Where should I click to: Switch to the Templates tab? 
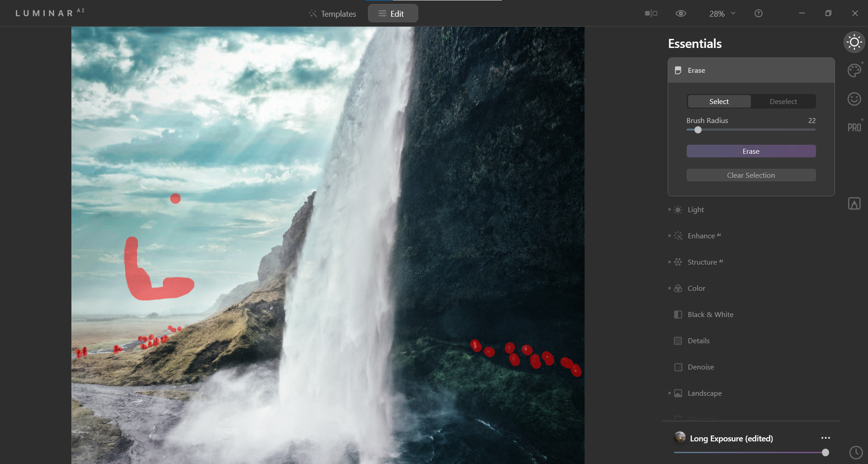click(332, 14)
